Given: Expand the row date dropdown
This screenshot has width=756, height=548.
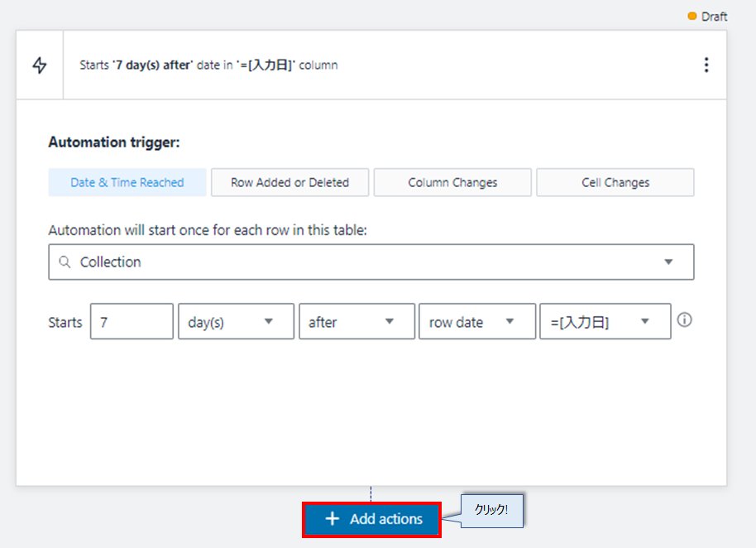Looking at the screenshot, I should tap(477, 322).
